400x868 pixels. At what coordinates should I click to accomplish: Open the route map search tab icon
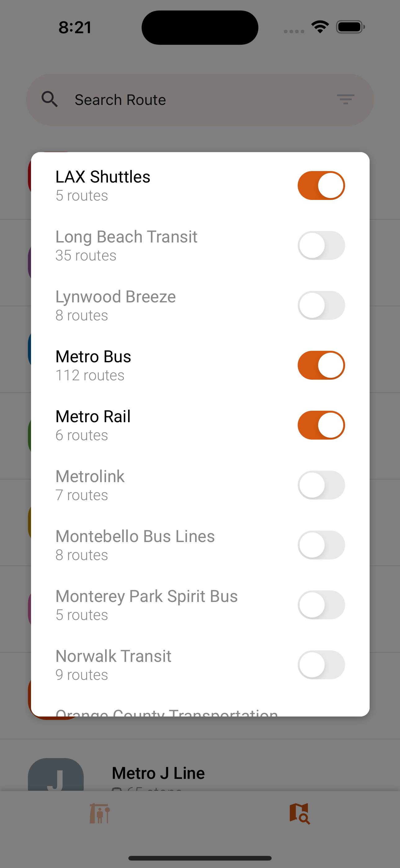click(x=300, y=813)
